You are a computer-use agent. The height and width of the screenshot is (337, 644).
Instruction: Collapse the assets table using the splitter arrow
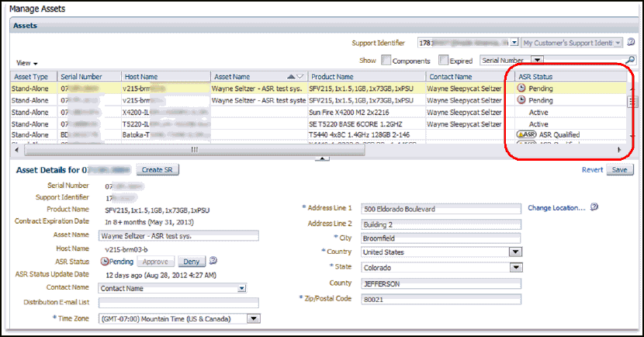pos(323,158)
